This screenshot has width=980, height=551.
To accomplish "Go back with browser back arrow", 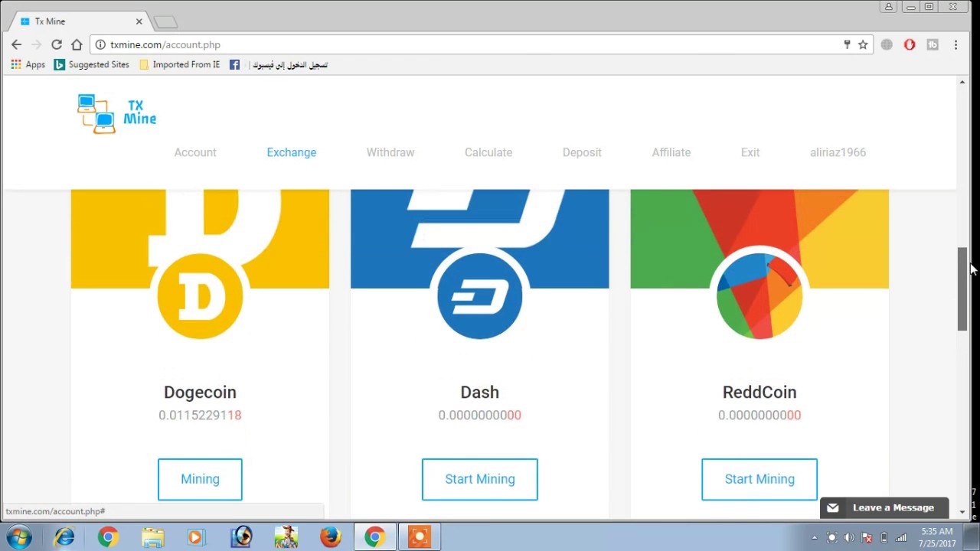I will pyautogui.click(x=16, y=44).
